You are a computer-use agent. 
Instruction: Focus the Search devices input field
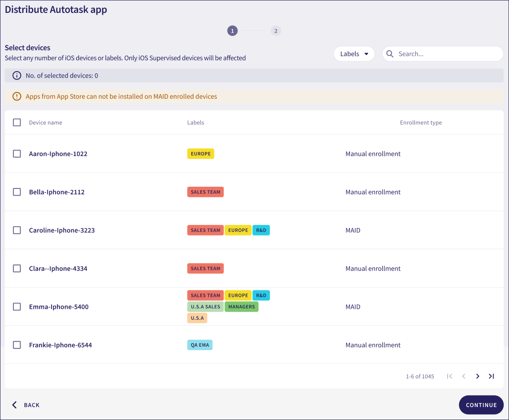tap(447, 54)
